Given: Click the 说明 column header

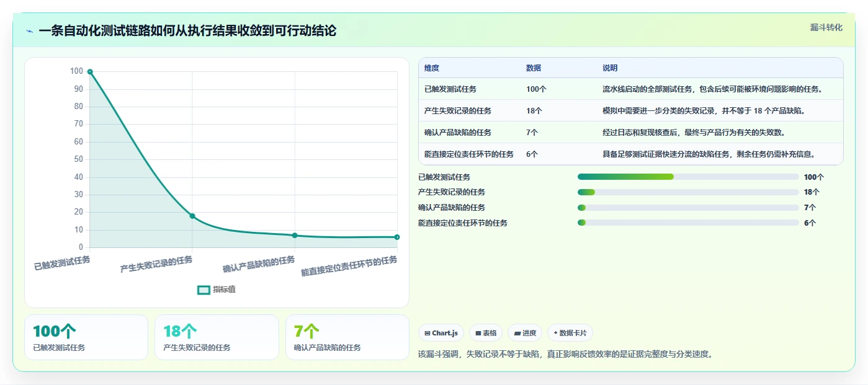Looking at the screenshot, I should (x=610, y=68).
